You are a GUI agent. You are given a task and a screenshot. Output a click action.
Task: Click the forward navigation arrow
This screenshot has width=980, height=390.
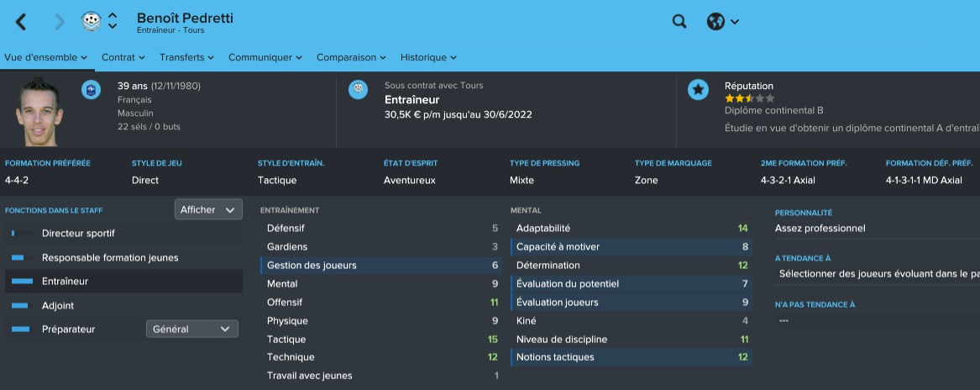click(x=59, y=23)
